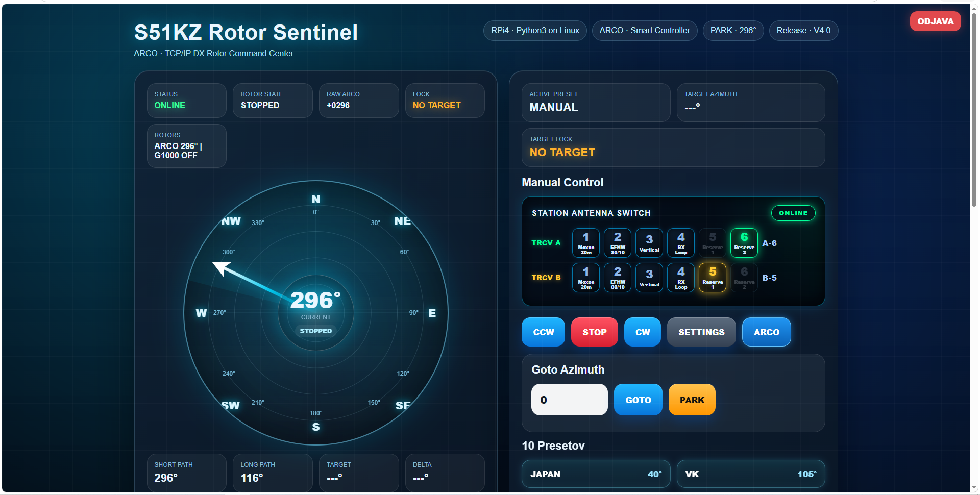Image resolution: width=980 pixels, height=495 pixels.
Task: Select TRCV B antenna 5 Reserve 1
Action: (x=713, y=278)
